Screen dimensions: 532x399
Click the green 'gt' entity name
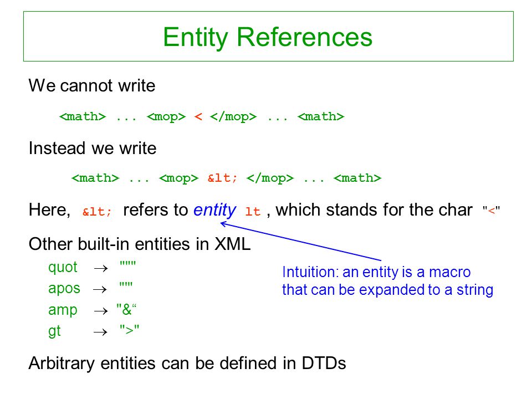(x=54, y=331)
